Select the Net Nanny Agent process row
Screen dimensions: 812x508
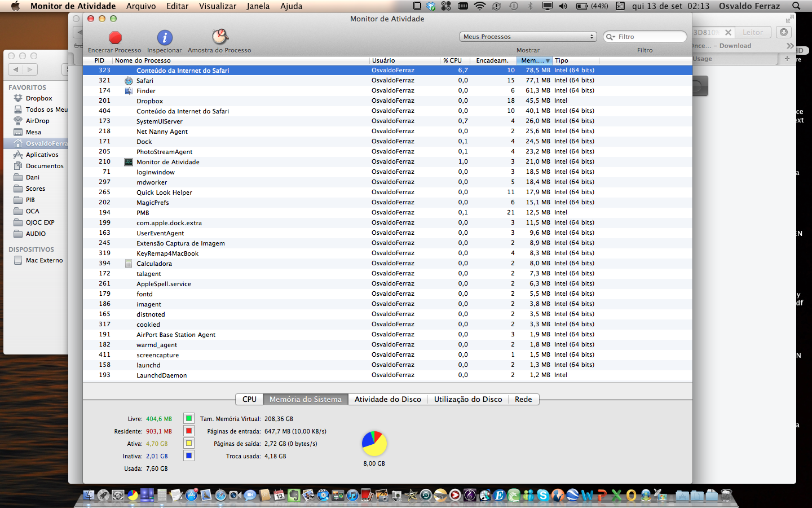[387, 132]
